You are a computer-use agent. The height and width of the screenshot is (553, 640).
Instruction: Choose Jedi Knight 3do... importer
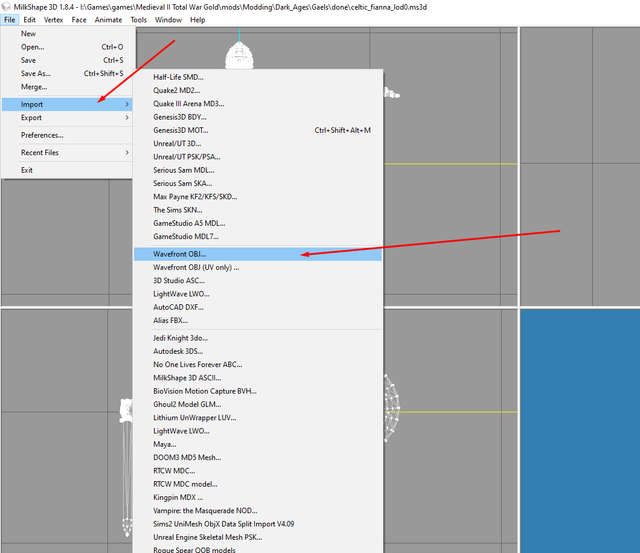[258, 338]
